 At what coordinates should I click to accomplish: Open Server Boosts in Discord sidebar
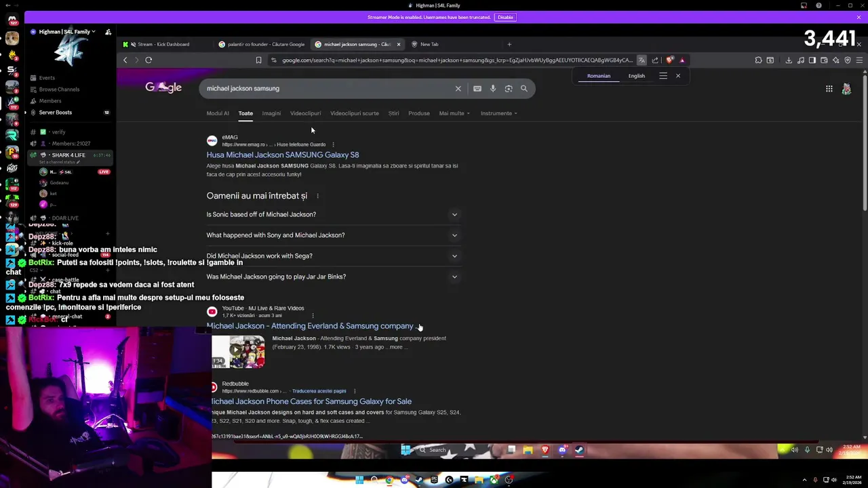pos(55,113)
